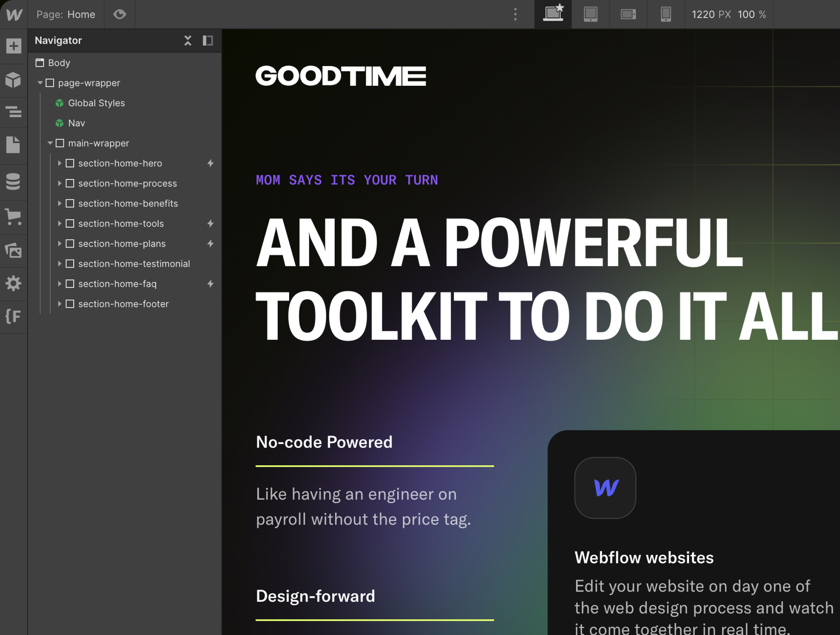
Task: Open the project Settings panel
Action: coord(13,283)
